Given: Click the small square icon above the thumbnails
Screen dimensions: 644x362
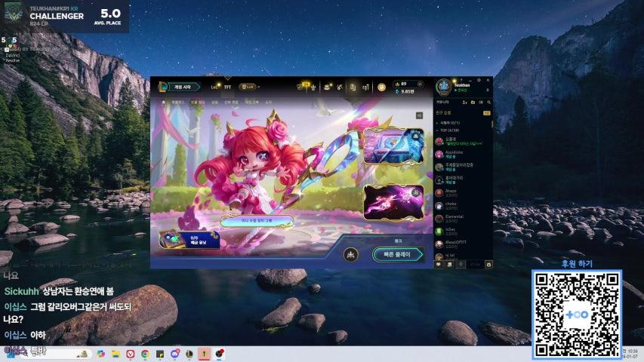Looking at the screenshot, I should pyautogui.click(x=419, y=115).
